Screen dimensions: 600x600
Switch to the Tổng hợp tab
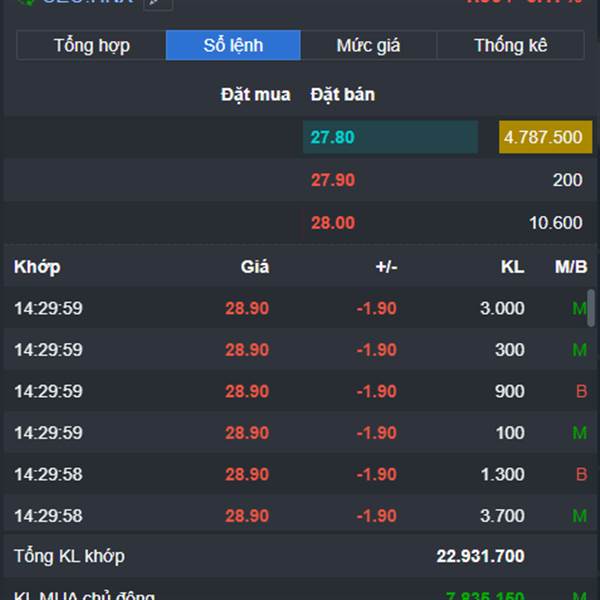[91, 45]
